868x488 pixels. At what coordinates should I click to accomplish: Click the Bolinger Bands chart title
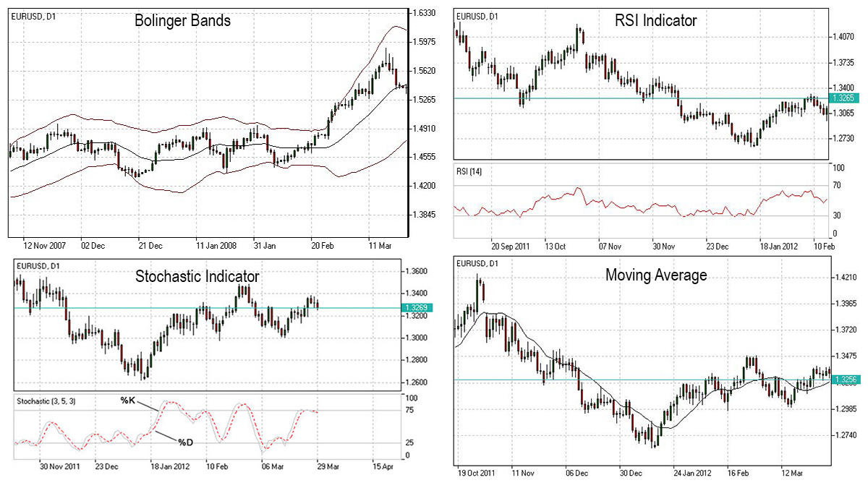click(182, 21)
